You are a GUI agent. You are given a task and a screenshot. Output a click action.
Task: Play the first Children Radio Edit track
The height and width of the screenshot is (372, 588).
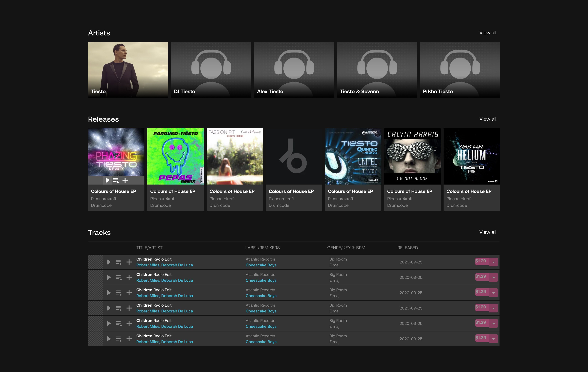pos(109,262)
